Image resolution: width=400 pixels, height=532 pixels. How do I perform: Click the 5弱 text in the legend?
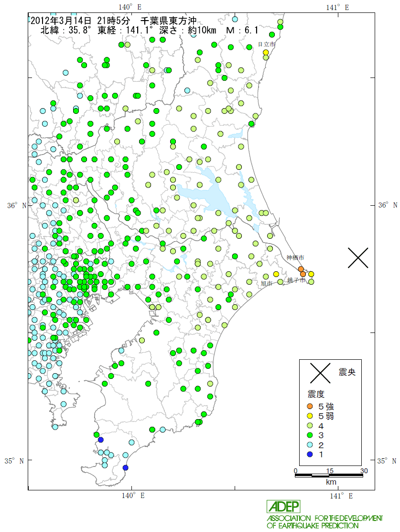[x=326, y=416]
